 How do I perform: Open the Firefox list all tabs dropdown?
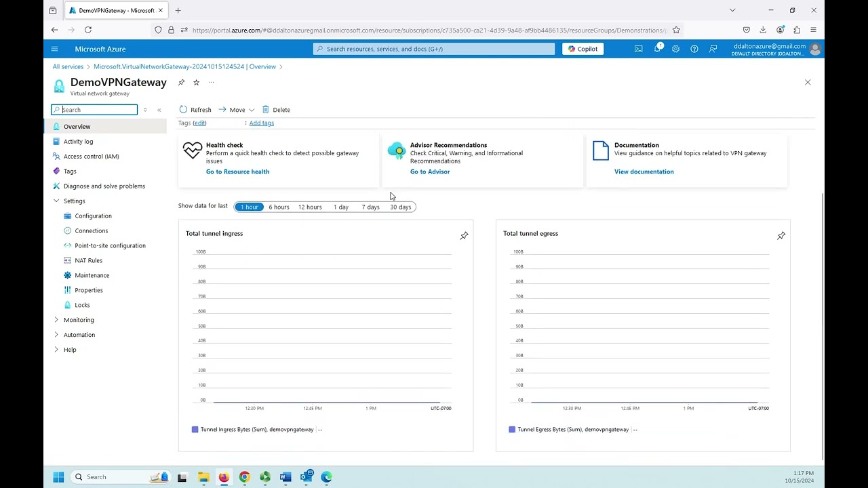tap(732, 10)
